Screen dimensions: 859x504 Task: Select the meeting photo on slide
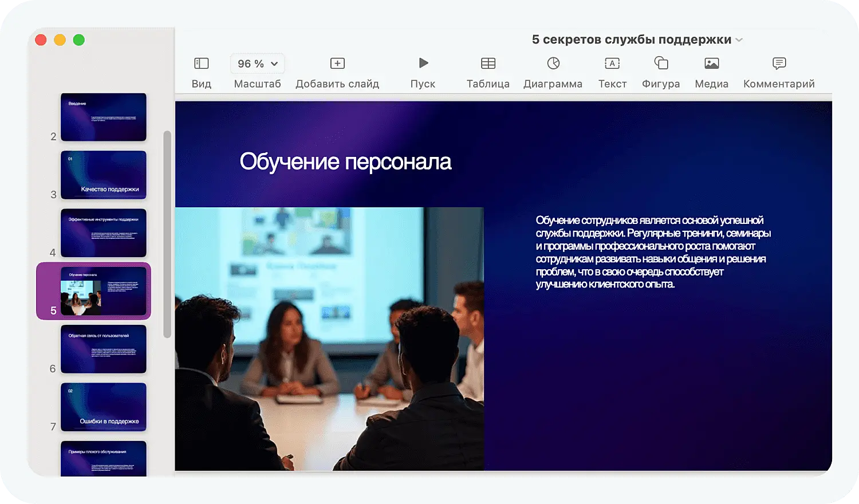(x=329, y=339)
